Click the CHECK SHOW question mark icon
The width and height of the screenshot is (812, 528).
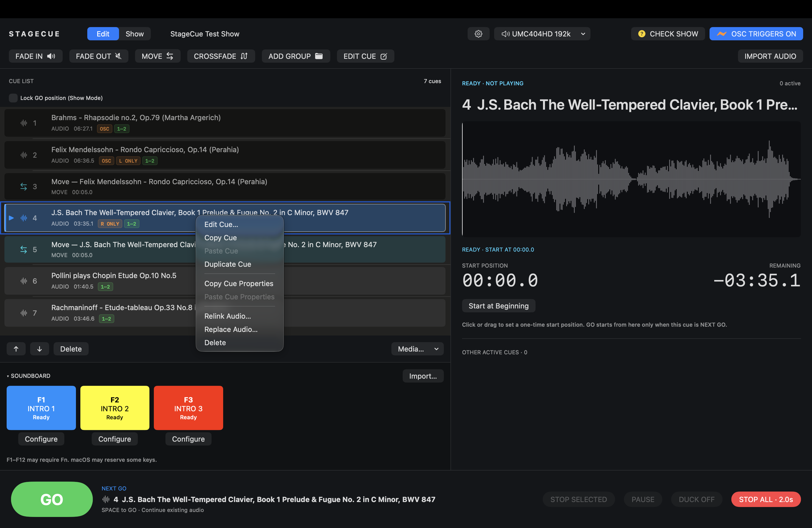pos(641,34)
